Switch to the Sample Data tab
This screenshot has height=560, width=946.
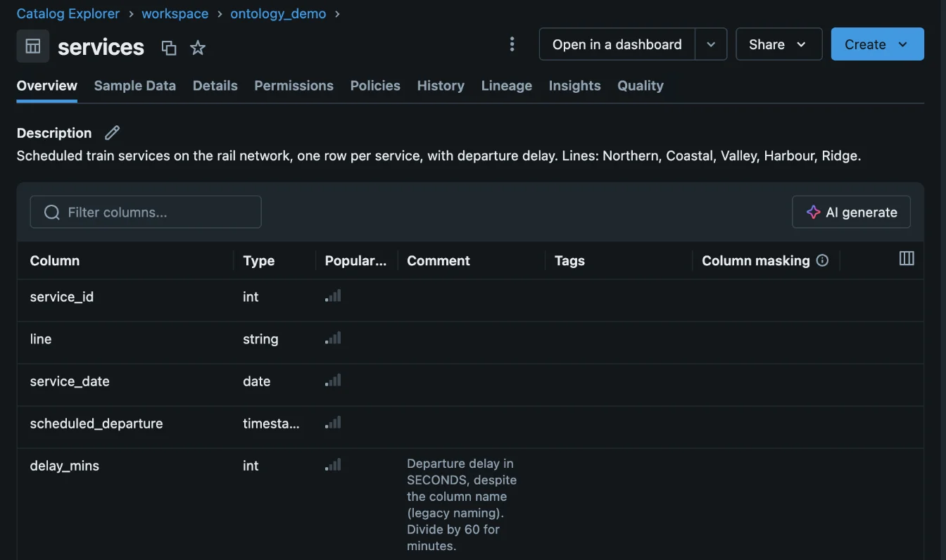135,86
